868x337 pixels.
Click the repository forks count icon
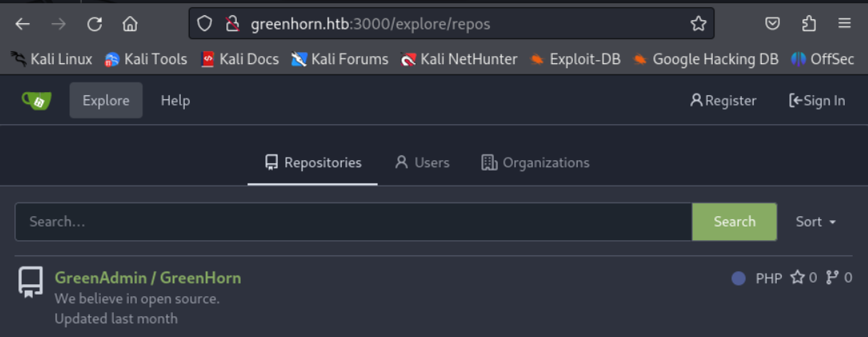832,278
